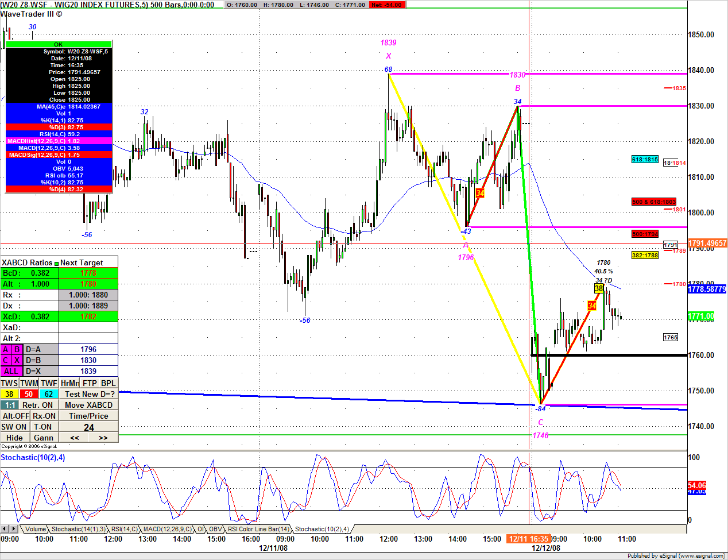Click Move XABCD button

pos(89,405)
